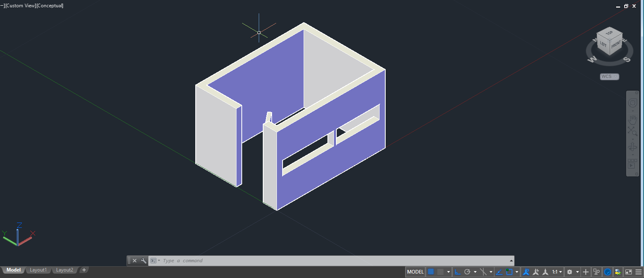
Task: Add a new layout with plus button
Action: pyautogui.click(x=84, y=270)
